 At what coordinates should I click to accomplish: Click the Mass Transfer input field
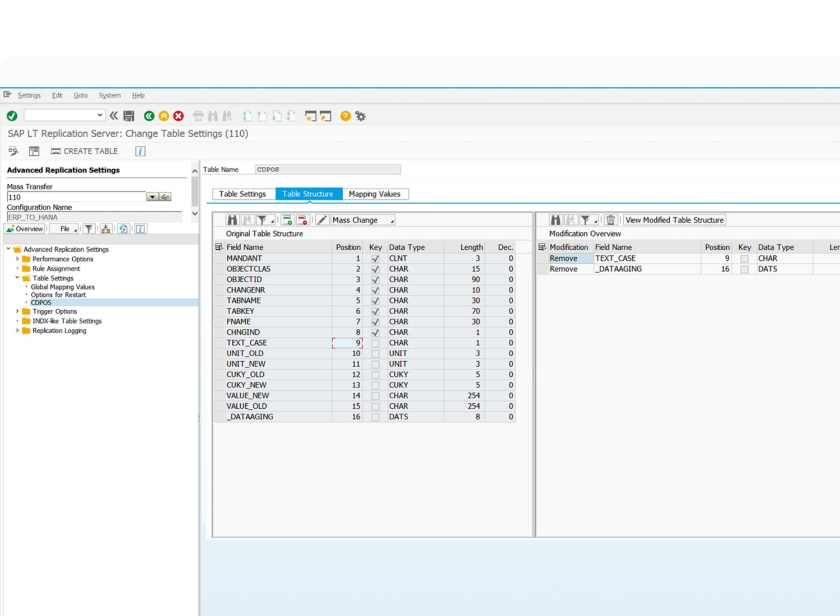coord(76,197)
